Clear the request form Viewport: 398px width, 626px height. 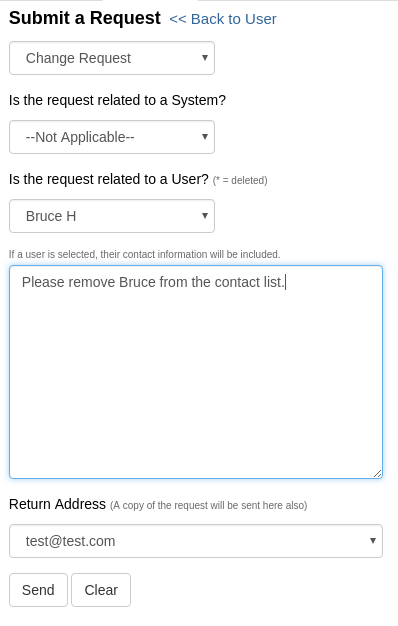click(x=101, y=590)
